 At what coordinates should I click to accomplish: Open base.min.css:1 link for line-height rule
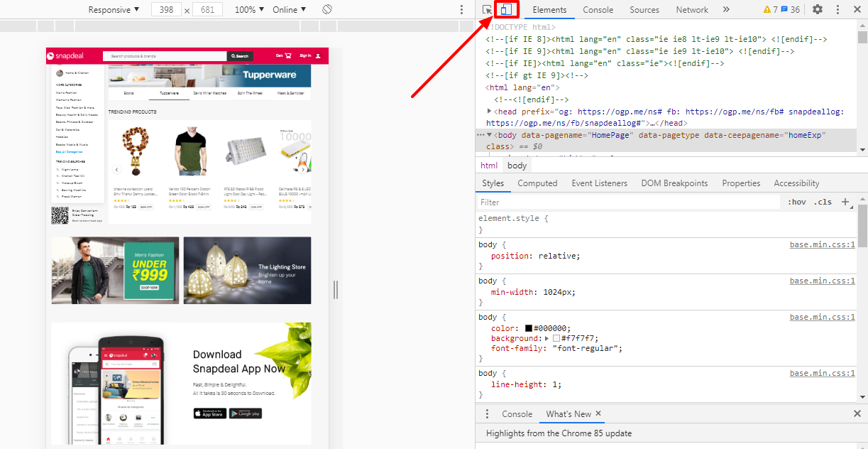pyautogui.click(x=823, y=374)
